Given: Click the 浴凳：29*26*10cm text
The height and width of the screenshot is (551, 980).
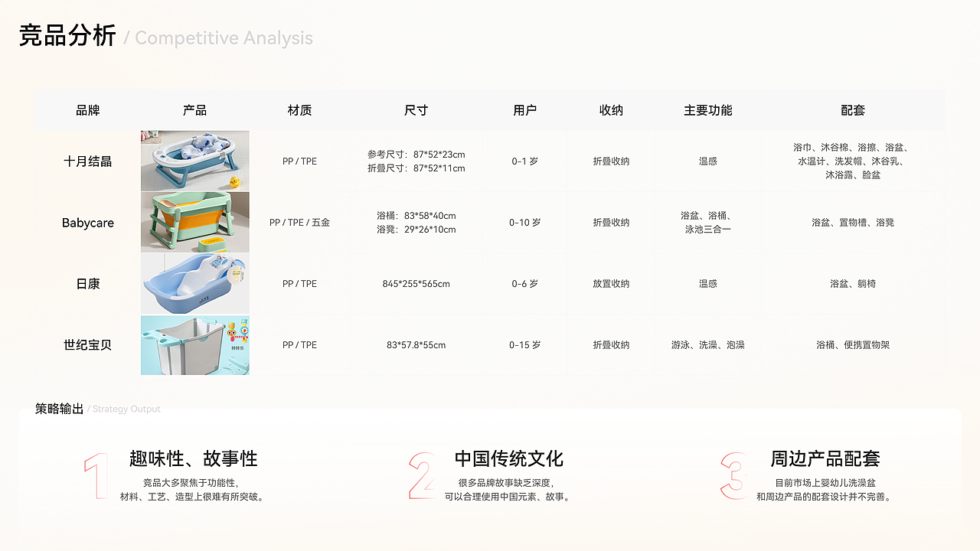Looking at the screenshot, I should [x=416, y=230].
